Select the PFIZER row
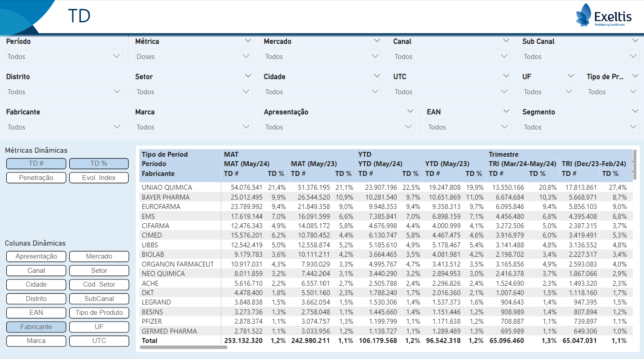Image resolution: width=644 pixels, height=359 pixels. [386, 321]
